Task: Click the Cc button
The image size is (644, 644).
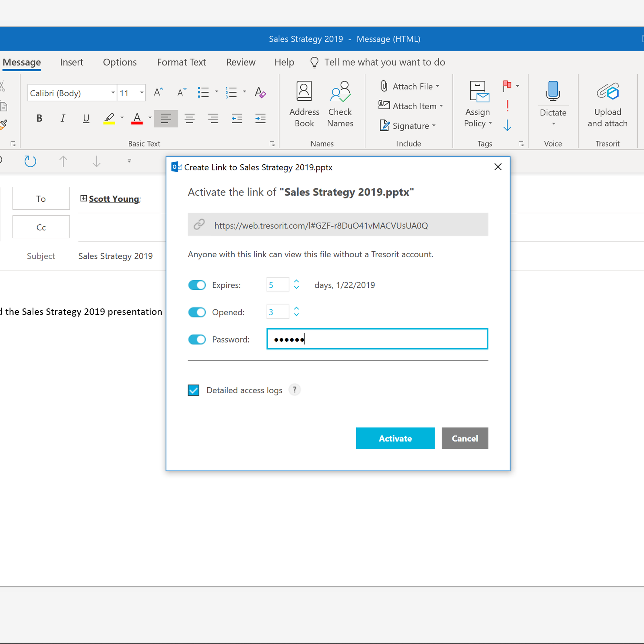Action: coord(41,227)
